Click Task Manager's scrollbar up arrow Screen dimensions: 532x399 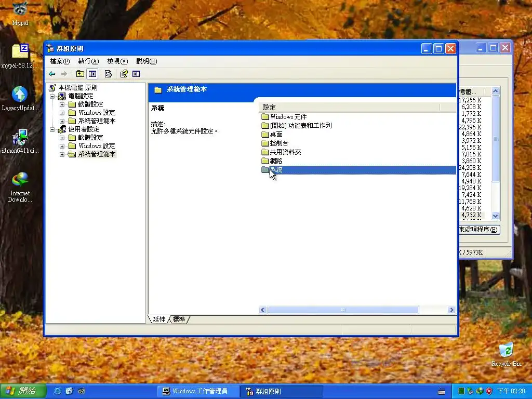coord(495,91)
